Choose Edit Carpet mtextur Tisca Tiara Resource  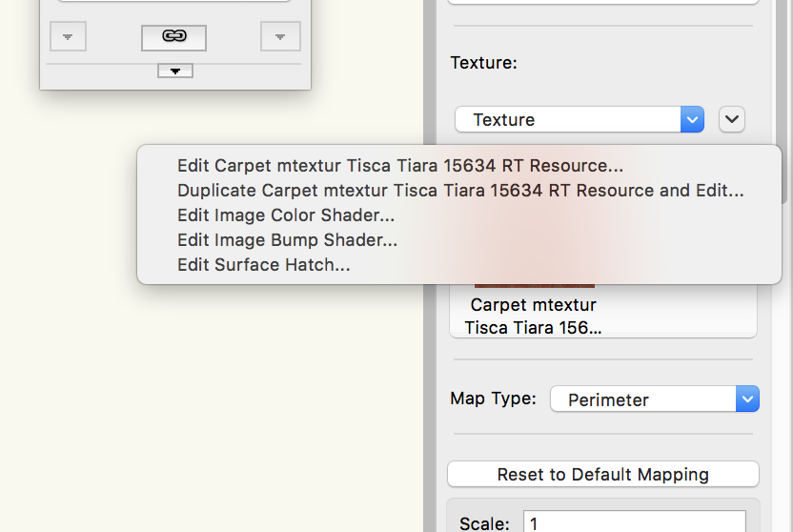click(x=400, y=166)
